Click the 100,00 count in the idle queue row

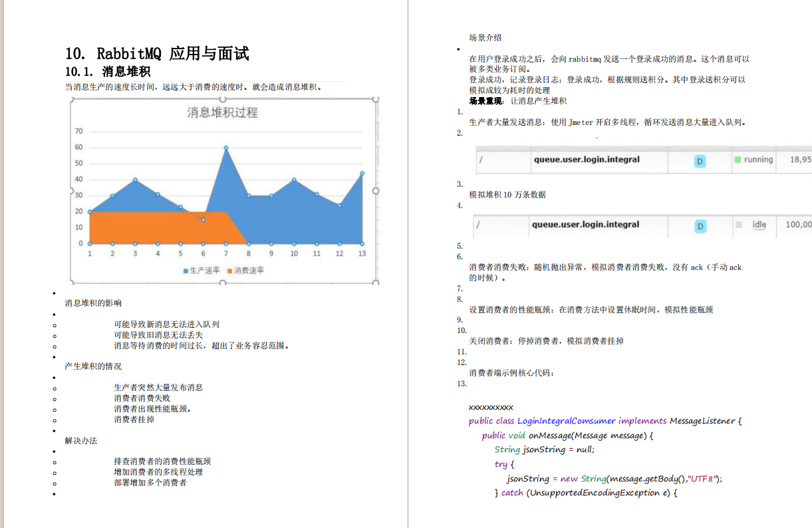pyautogui.click(x=797, y=225)
